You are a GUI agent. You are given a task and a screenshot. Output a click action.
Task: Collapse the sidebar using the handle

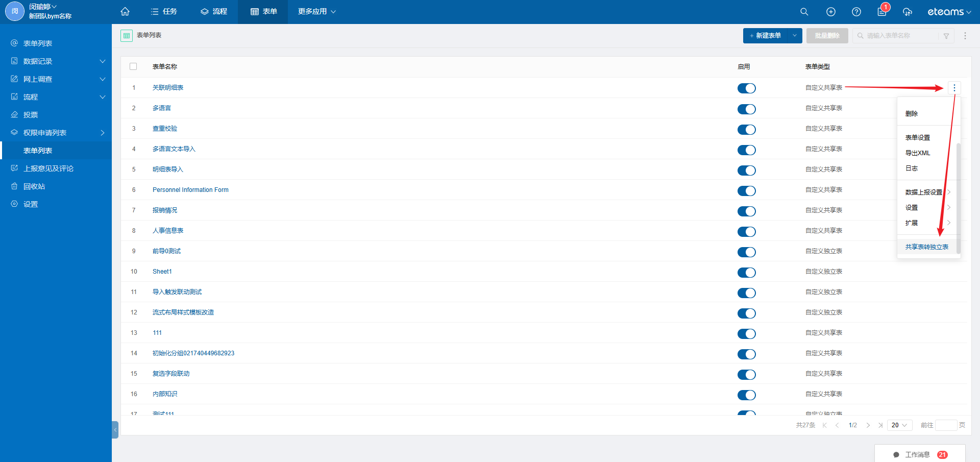115,429
